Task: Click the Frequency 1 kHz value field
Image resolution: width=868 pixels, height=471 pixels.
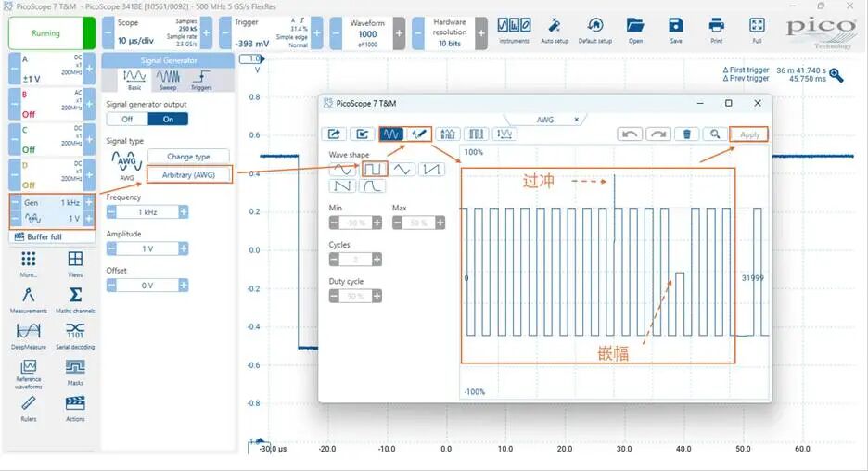Action: click(147, 212)
